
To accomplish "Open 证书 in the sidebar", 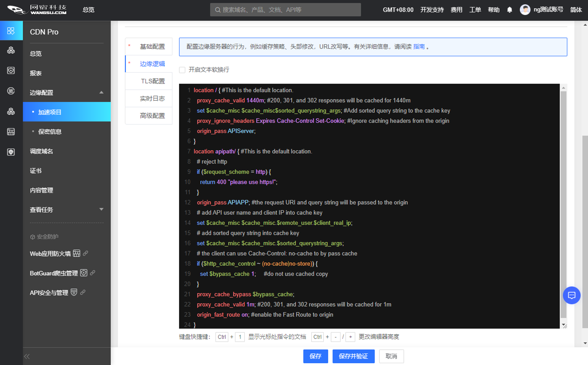I will pos(36,170).
